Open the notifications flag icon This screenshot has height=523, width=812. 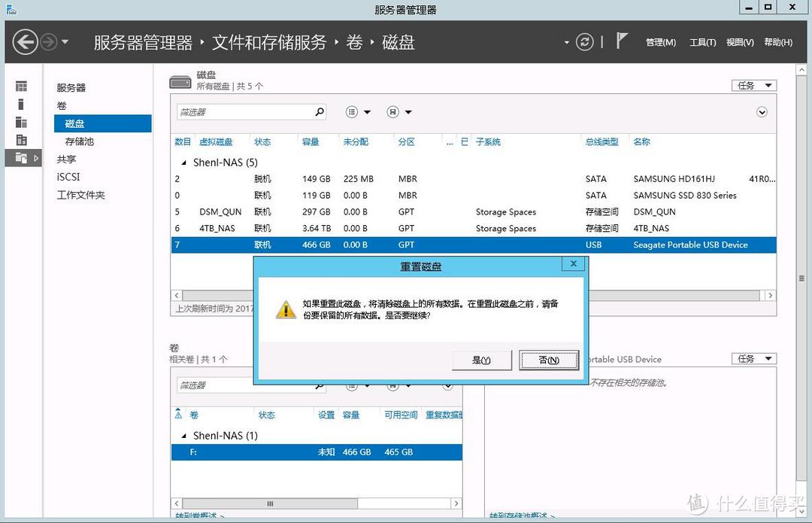(x=621, y=40)
